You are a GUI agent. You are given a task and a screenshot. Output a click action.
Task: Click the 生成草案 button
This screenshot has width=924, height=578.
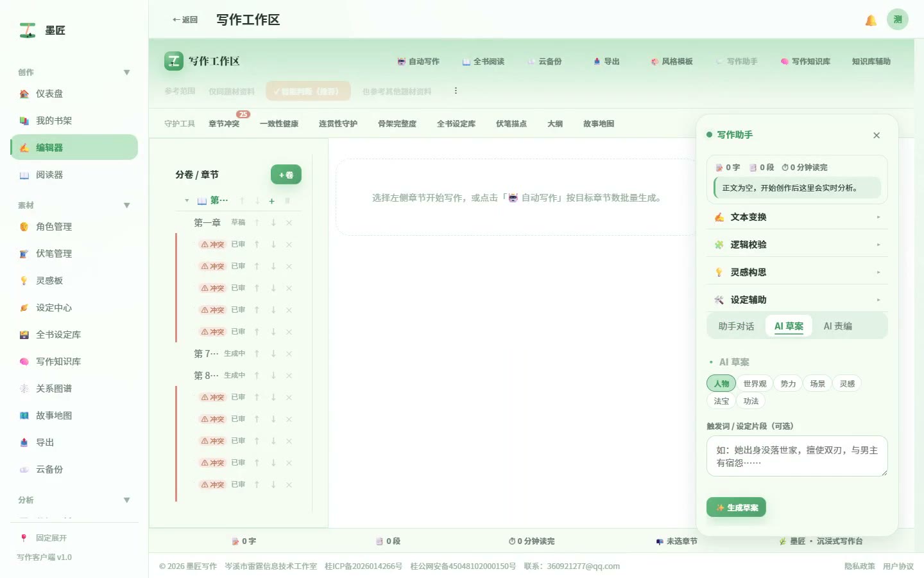[736, 507]
